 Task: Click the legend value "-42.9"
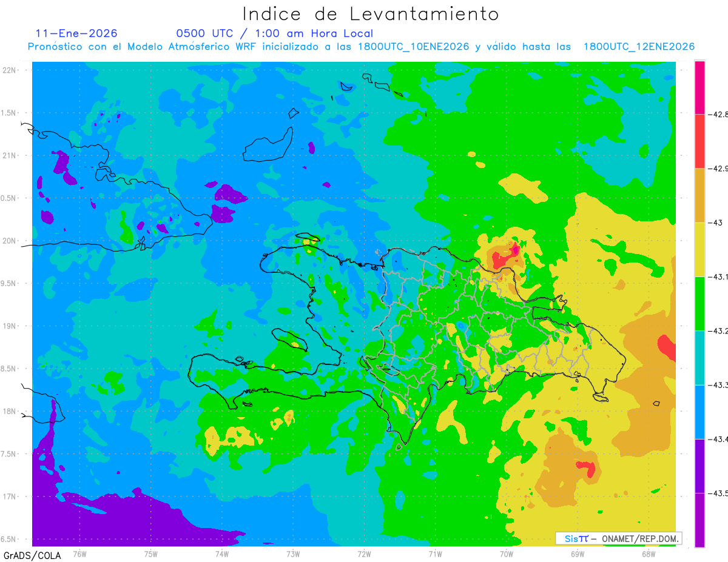pos(719,169)
